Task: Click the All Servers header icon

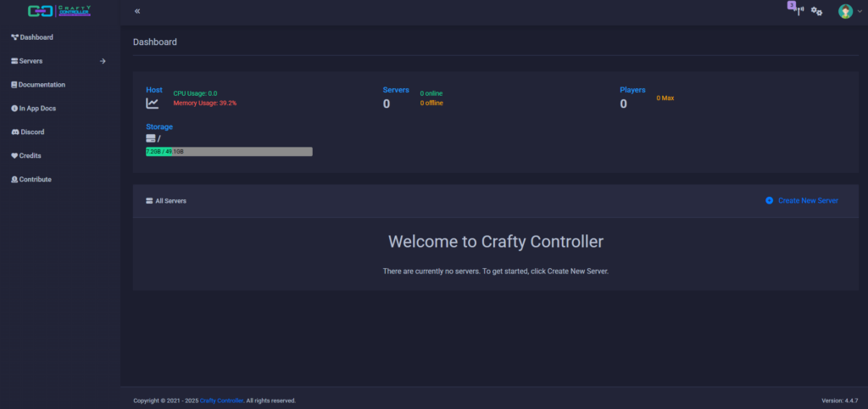Action: tap(149, 200)
